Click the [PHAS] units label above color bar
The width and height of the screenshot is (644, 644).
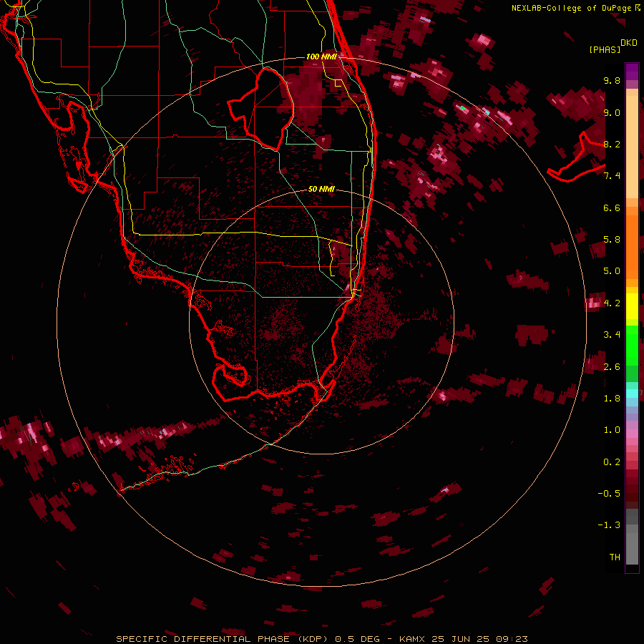click(605, 49)
